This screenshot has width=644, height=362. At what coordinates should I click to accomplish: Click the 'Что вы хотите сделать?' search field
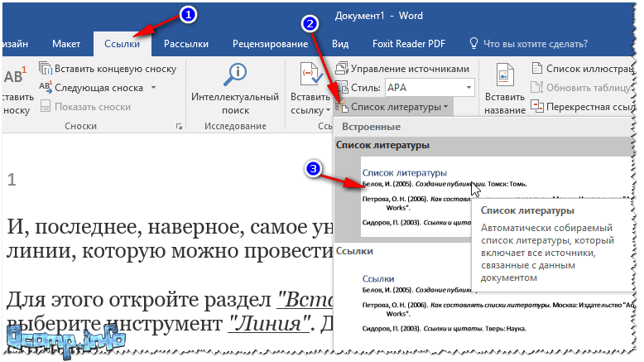(x=536, y=44)
